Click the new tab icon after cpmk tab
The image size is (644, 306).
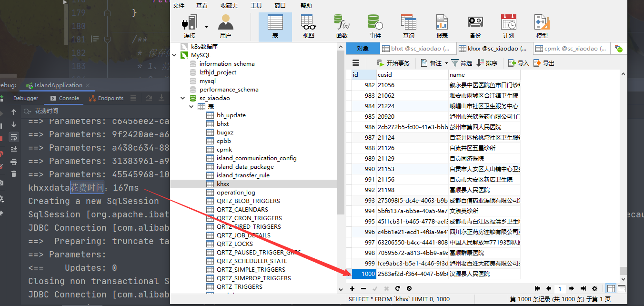pyautogui.click(x=618, y=48)
